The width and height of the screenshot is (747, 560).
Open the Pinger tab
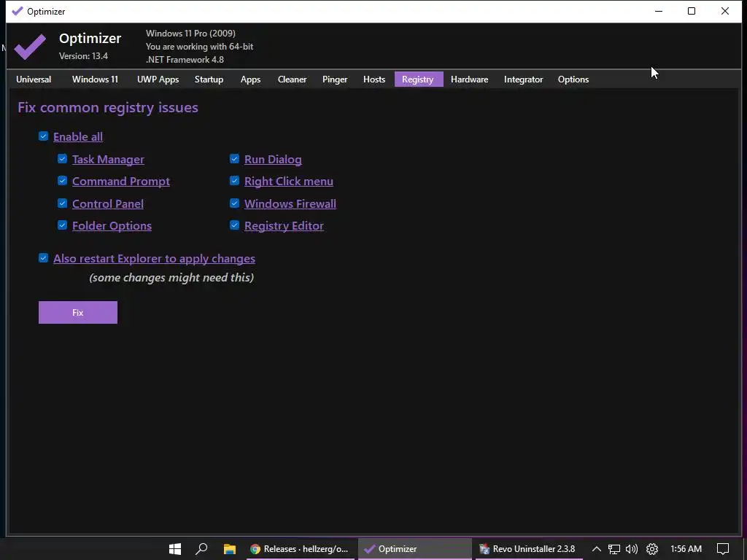[334, 79]
